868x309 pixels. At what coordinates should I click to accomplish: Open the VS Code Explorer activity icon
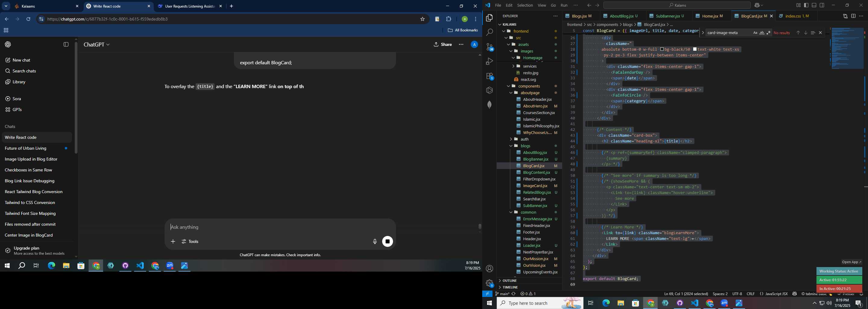click(x=489, y=18)
